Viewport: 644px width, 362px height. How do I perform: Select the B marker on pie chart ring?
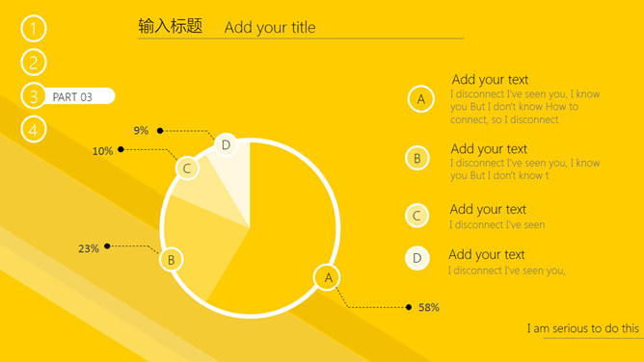pyautogui.click(x=172, y=260)
